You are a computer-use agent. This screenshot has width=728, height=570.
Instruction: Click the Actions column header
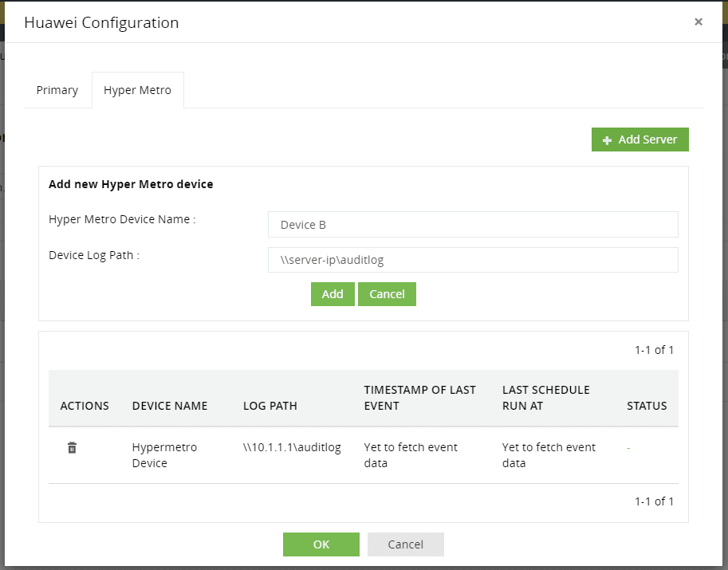tap(85, 406)
